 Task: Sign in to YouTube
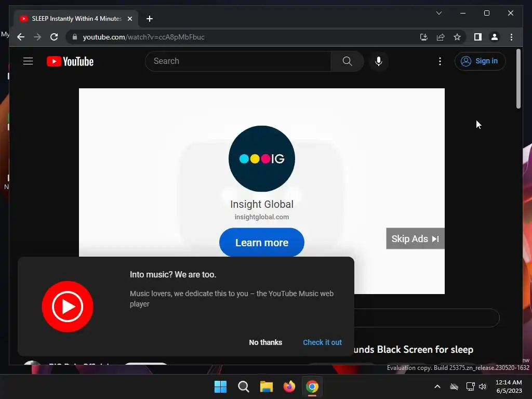coord(480,61)
